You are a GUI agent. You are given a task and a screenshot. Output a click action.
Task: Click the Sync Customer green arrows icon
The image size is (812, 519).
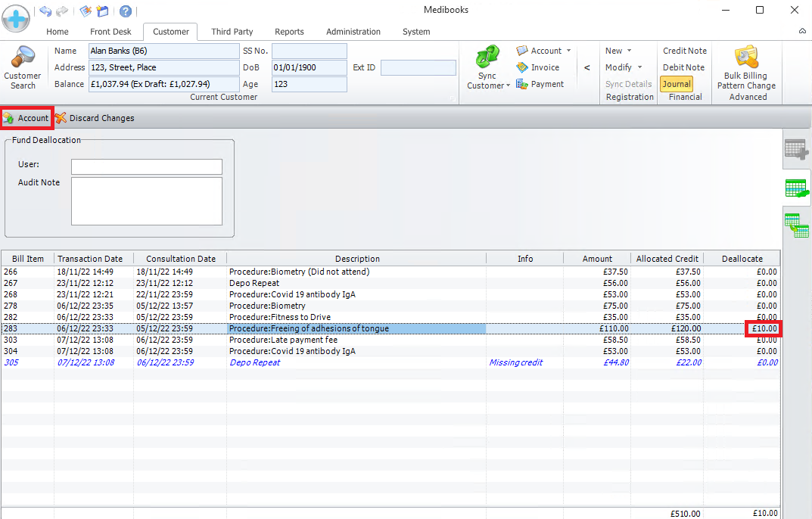pyautogui.click(x=487, y=58)
